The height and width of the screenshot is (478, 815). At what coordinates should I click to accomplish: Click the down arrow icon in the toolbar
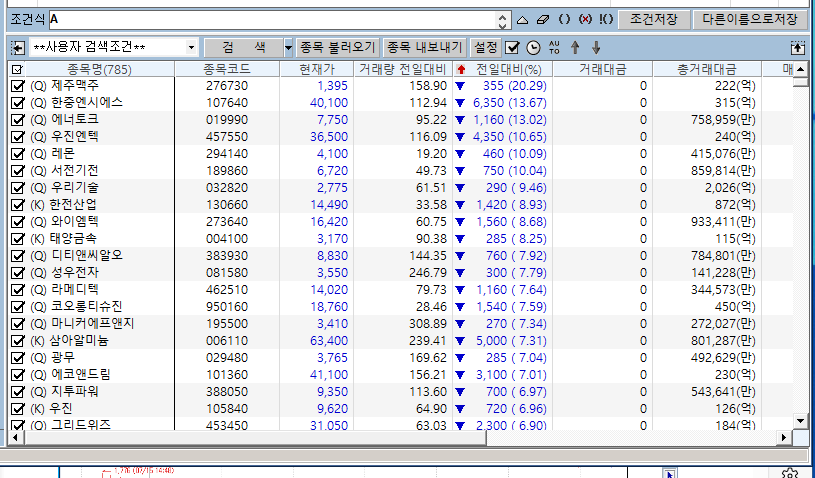pyautogui.click(x=596, y=47)
